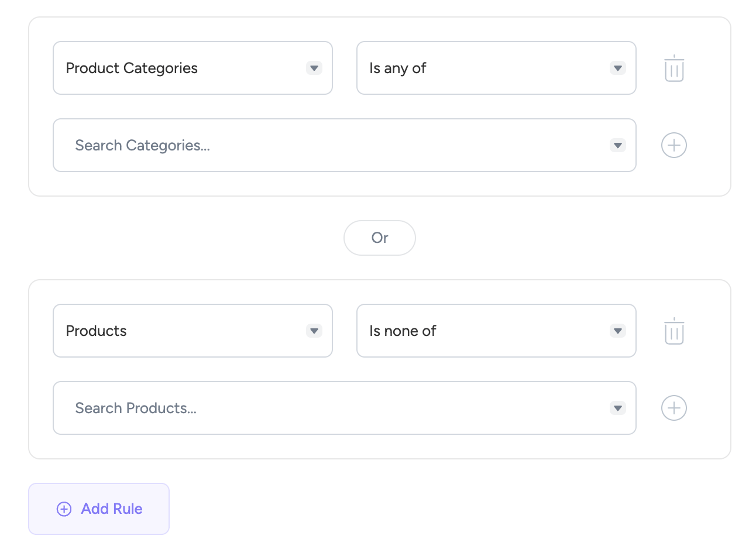Click the arrow icon in Products selector
756x556 pixels.
pos(314,331)
